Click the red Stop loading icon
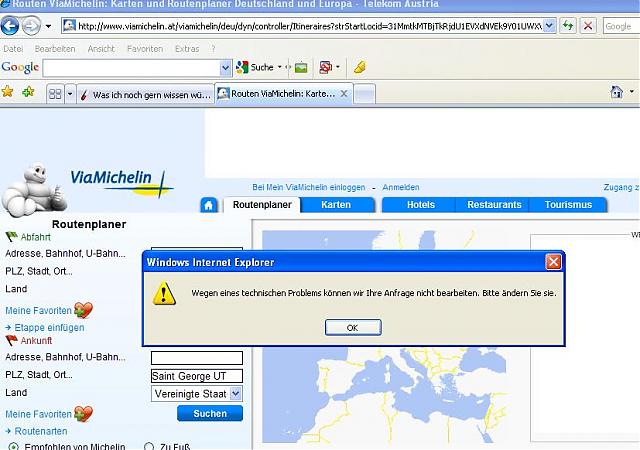This screenshot has height=450, width=640. (x=588, y=26)
